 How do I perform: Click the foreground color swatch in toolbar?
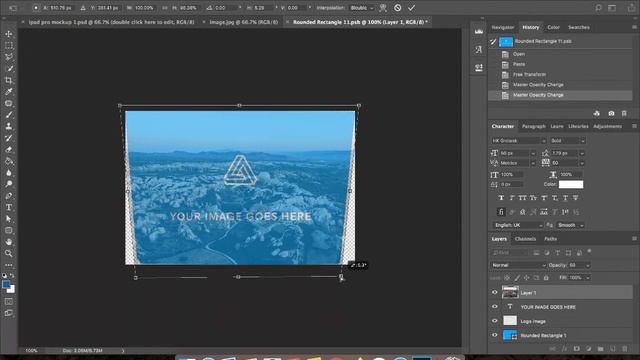pyautogui.click(x=6, y=284)
